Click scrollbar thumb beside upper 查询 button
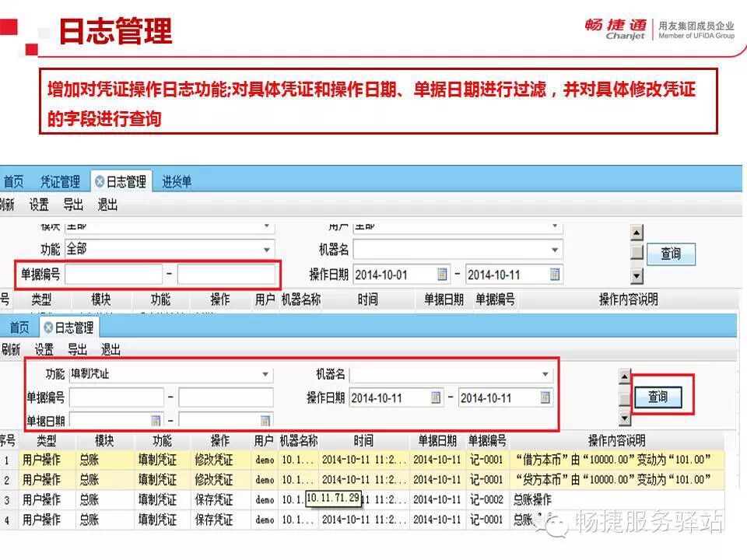Viewport: 747px width, 560px height. (x=637, y=252)
